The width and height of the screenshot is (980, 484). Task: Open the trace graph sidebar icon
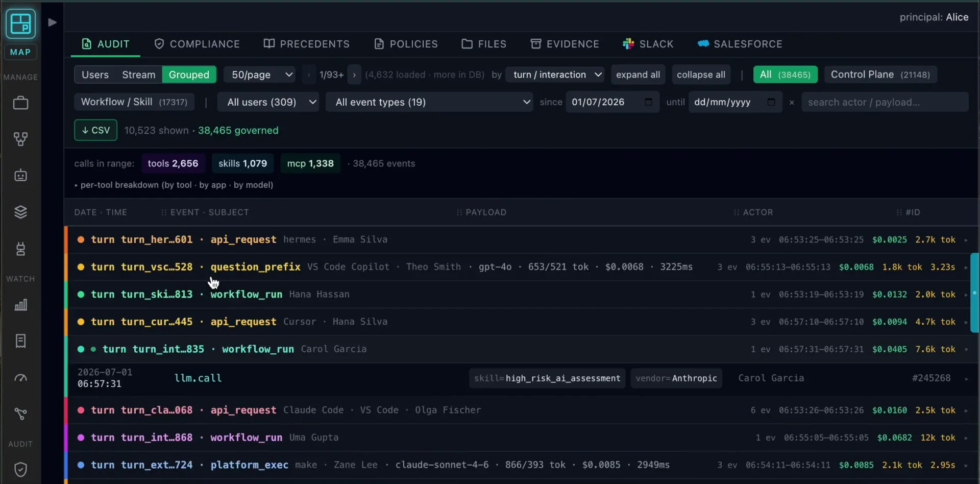[20, 414]
